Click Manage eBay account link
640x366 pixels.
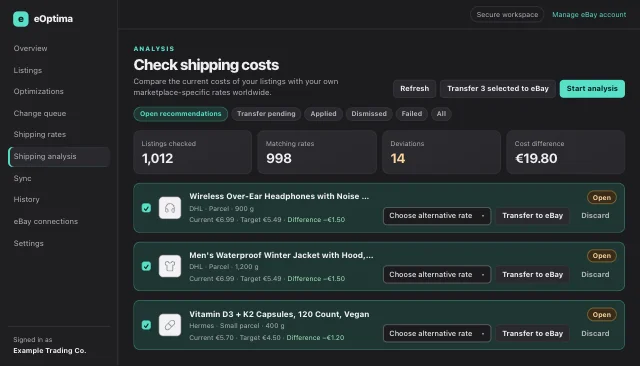(x=589, y=15)
